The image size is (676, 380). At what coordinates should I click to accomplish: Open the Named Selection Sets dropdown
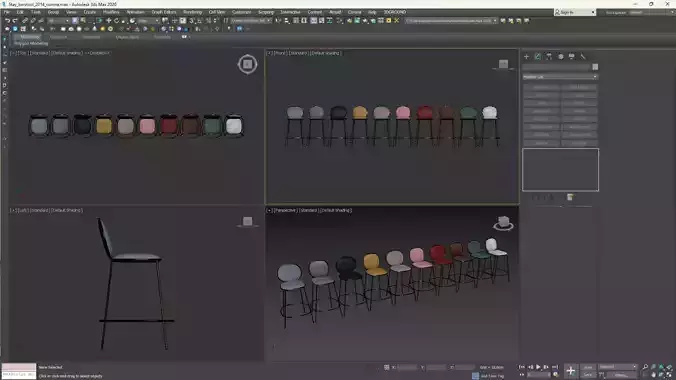[x=251, y=20]
